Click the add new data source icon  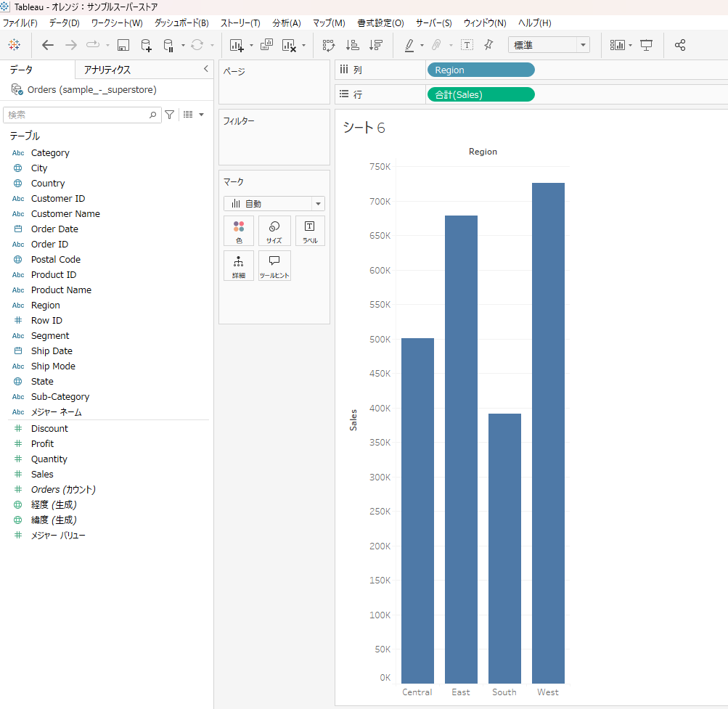[146, 45]
